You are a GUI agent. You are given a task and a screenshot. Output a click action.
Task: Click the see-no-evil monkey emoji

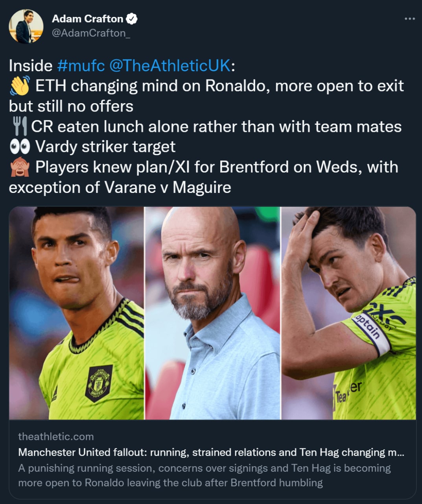pos(19,167)
